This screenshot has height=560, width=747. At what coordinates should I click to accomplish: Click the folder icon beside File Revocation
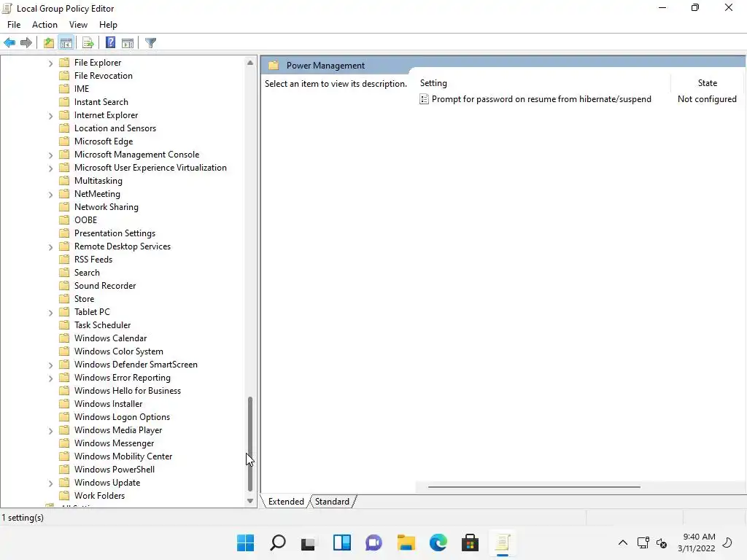click(x=64, y=76)
